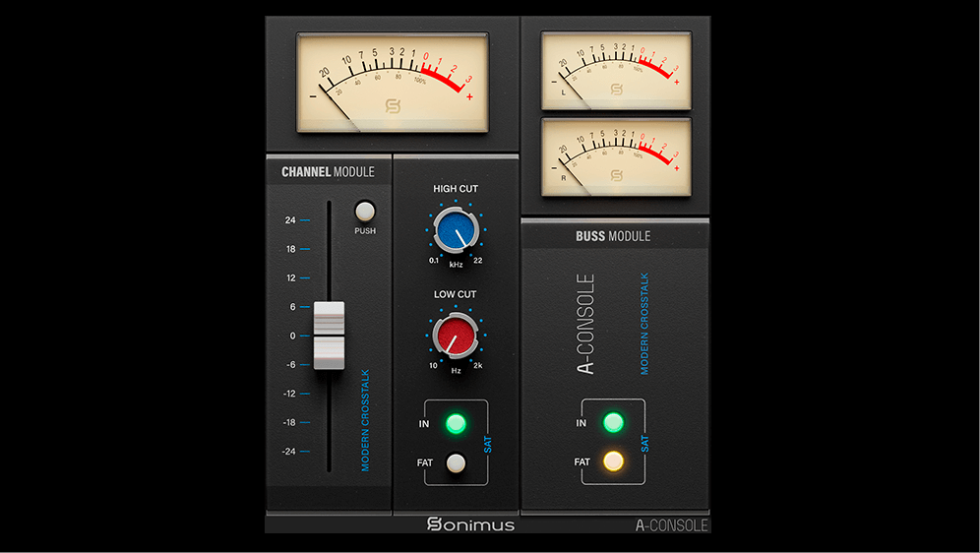Click the A-CONSOLE text in bottom bar
This screenshot has height=553, width=980.
(x=671, y=525)
